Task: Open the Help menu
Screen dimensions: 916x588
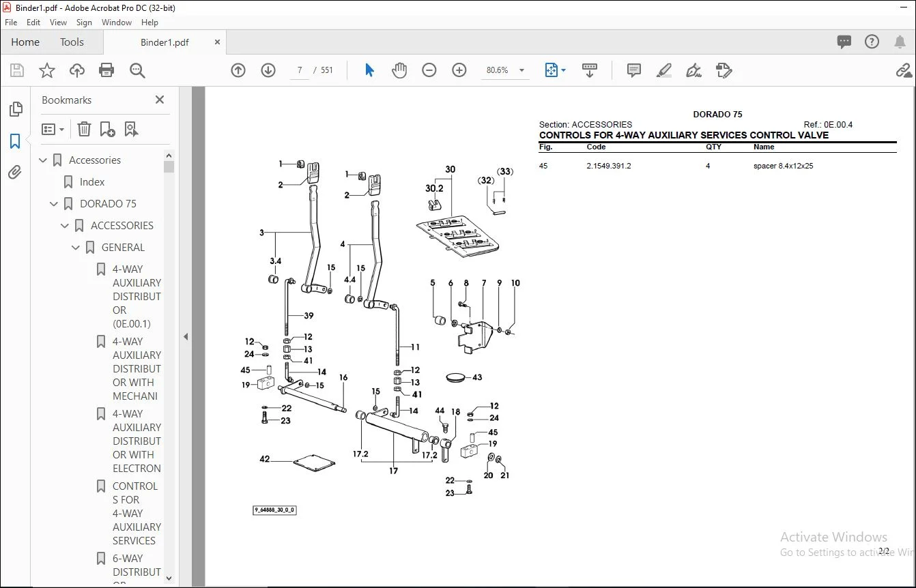Action: point(149,23)
